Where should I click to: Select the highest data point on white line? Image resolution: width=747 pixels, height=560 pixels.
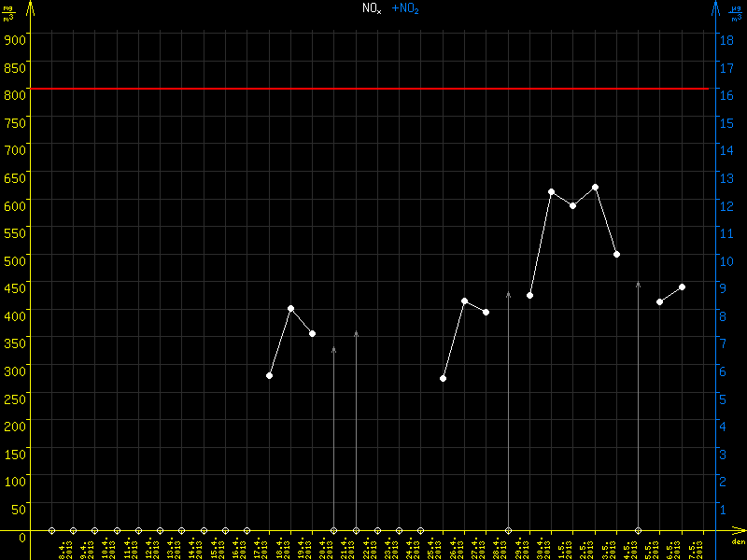(x=595, y=188)
